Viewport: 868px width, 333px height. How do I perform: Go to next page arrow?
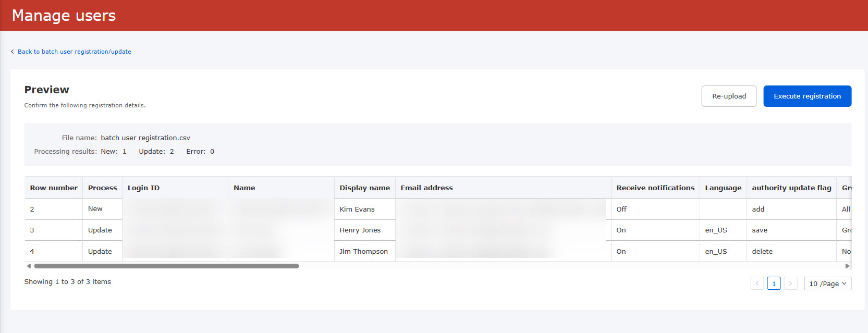click(790, 283)
